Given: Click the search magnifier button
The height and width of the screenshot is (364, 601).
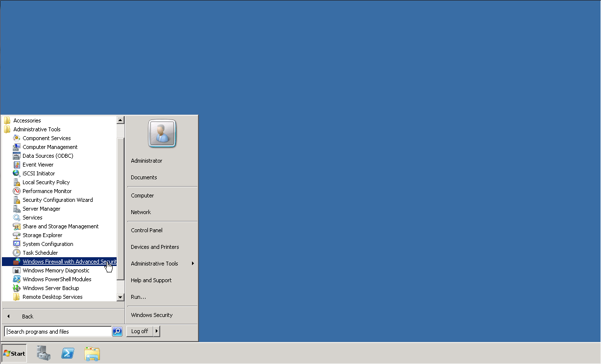Looking at the screenshot, I should pos(117,332).
